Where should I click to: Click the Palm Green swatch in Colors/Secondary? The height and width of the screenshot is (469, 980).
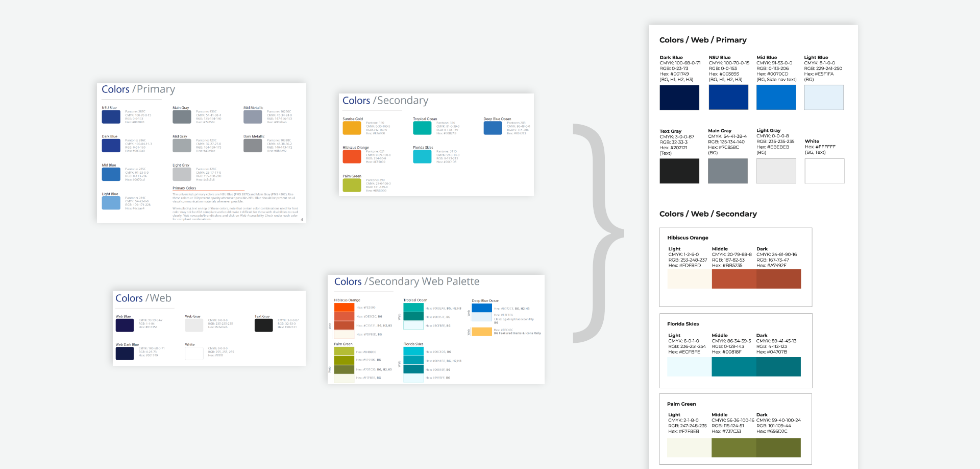[352, 185]
